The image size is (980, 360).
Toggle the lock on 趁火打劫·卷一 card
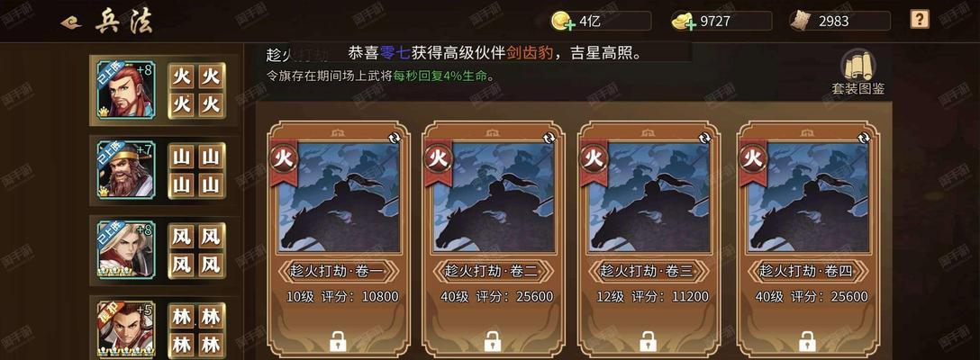[x=338, y=341]
